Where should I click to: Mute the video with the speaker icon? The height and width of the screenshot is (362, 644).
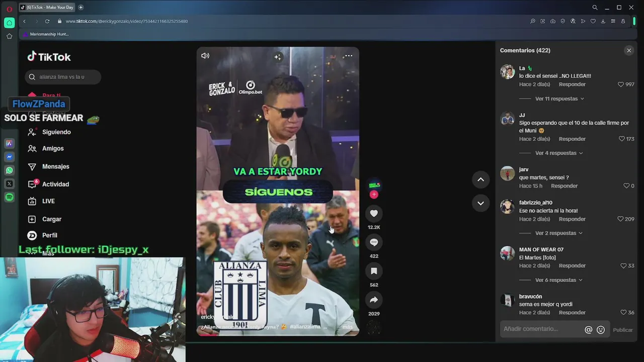(x=205, y=56)
